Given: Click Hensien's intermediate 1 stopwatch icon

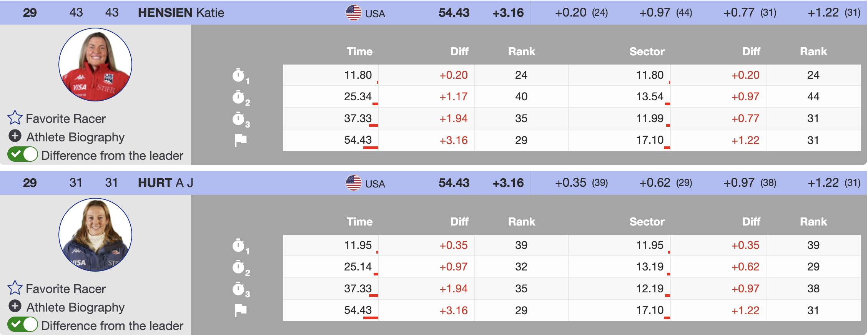Looking at the screenshot, I should click(x=239, y=75).
